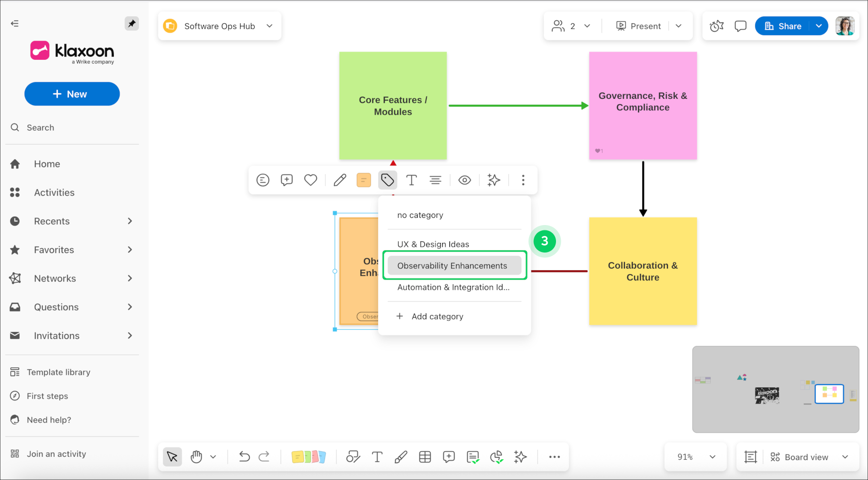
Task: Click the category tag icon in toolbar
Action: 387,180
